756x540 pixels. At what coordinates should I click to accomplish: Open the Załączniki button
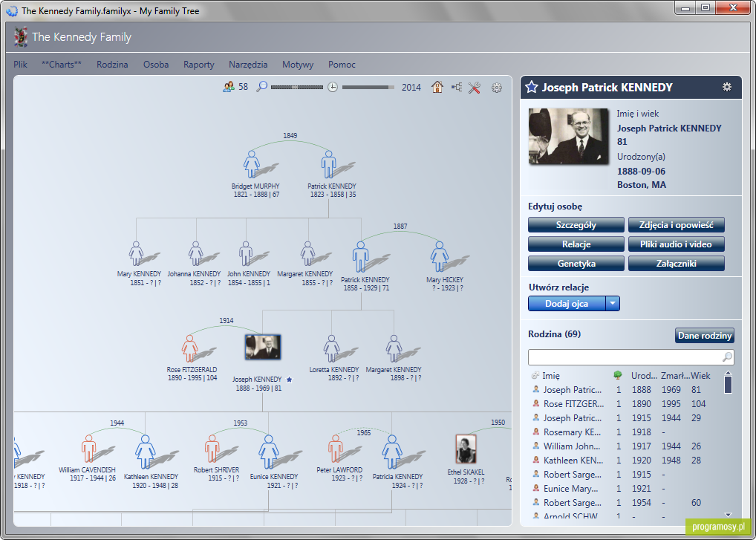point(677,264)
